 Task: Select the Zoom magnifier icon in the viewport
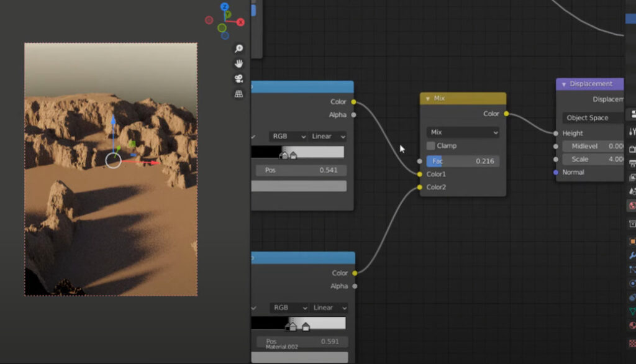click(x=238, y=49)
